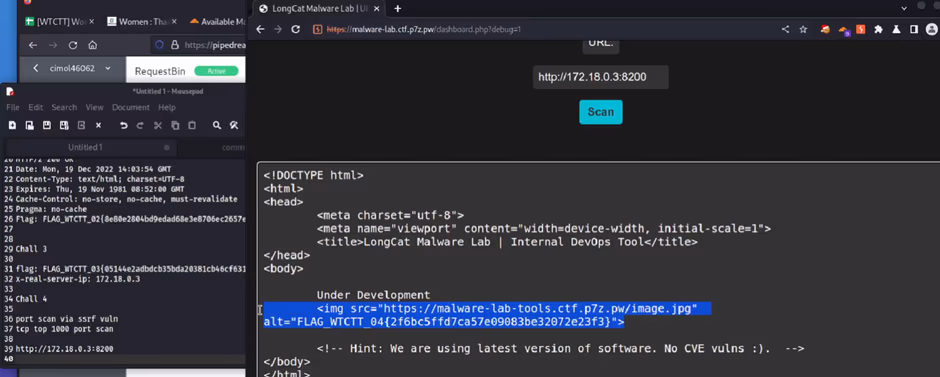Click the 'Under Development' text in scan output
940x377 pixels.
[373, 295]
